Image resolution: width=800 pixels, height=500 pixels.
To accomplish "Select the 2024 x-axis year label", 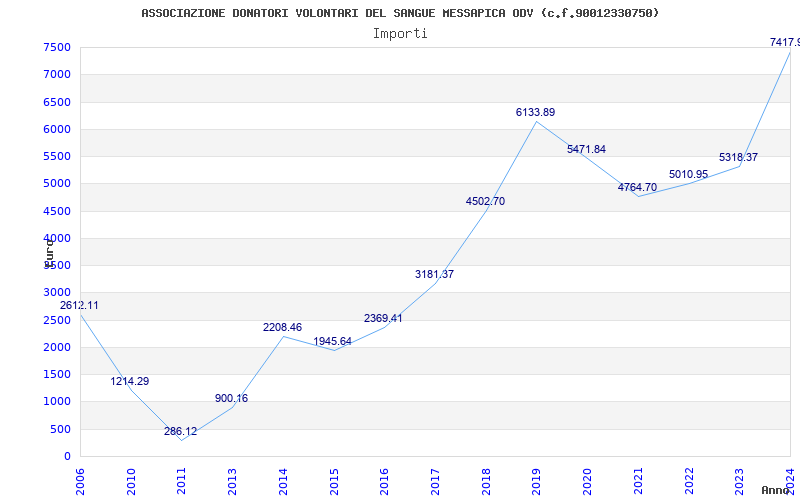I will coord(790,481).
